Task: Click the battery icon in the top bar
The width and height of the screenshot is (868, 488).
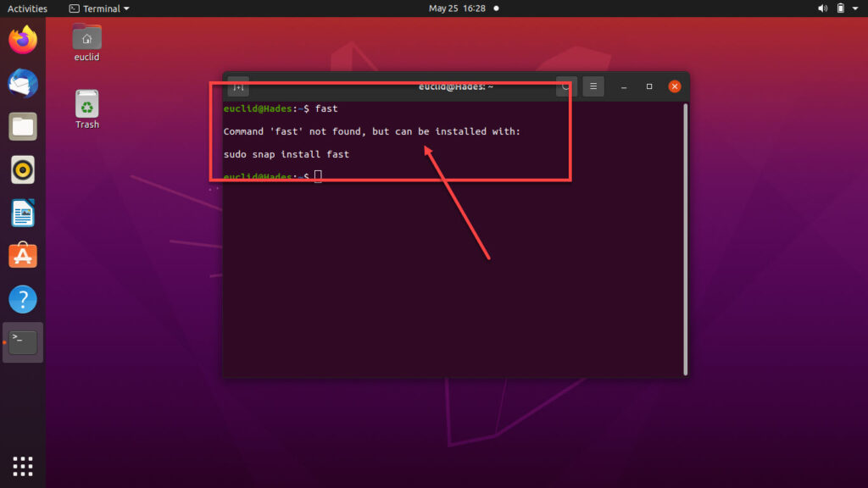Action: (x=840, y=8)
